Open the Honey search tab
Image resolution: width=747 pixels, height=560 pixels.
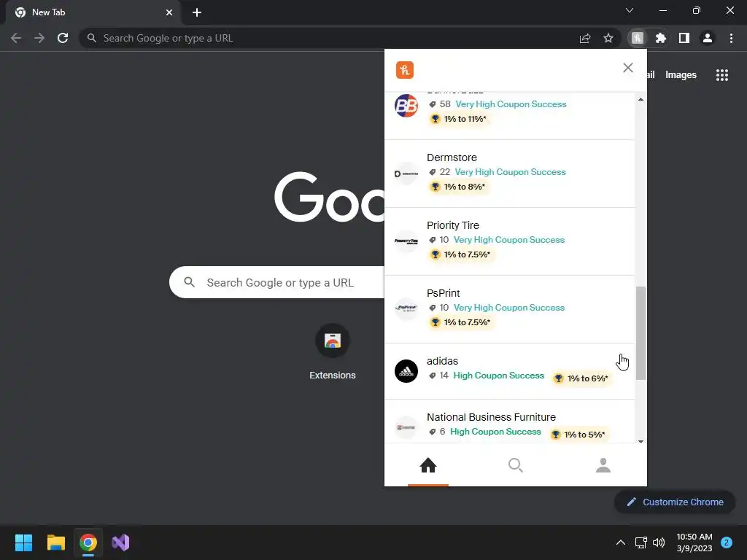[x=516, y=465]
